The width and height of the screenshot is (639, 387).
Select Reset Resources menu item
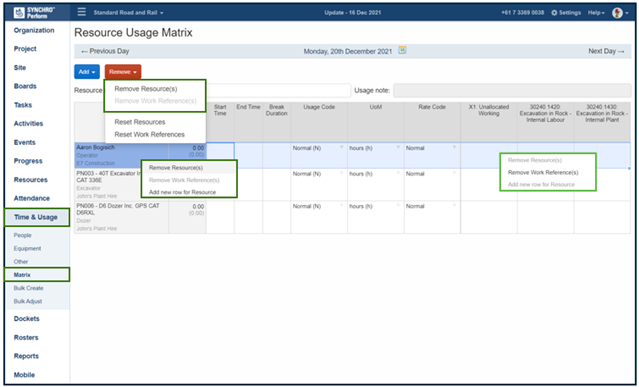[140, 122]
